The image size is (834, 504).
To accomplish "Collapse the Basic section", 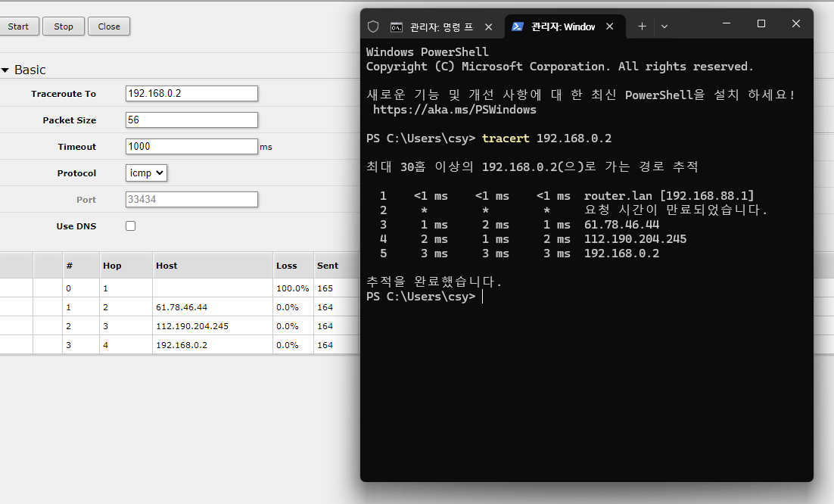I will pos(5,70).
